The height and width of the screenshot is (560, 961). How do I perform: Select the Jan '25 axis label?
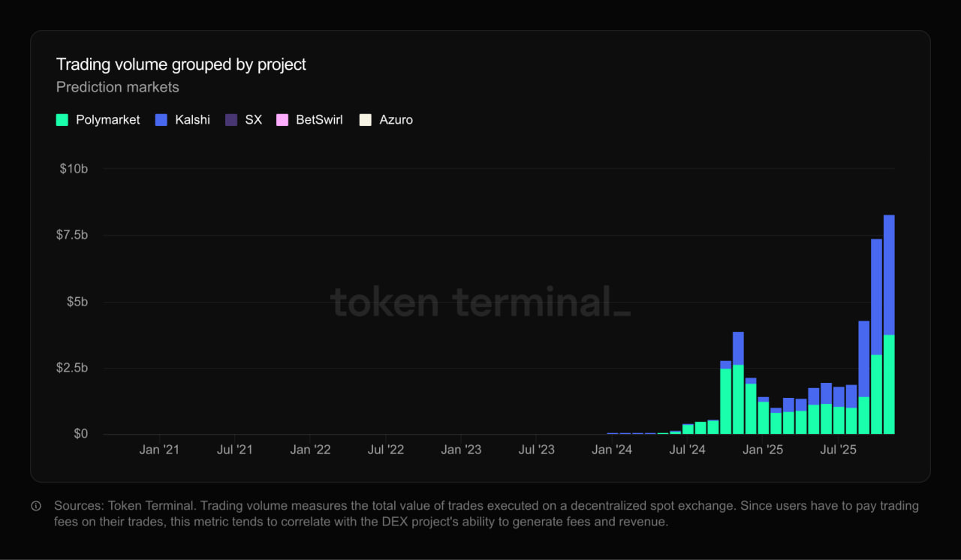coord(763,449)
